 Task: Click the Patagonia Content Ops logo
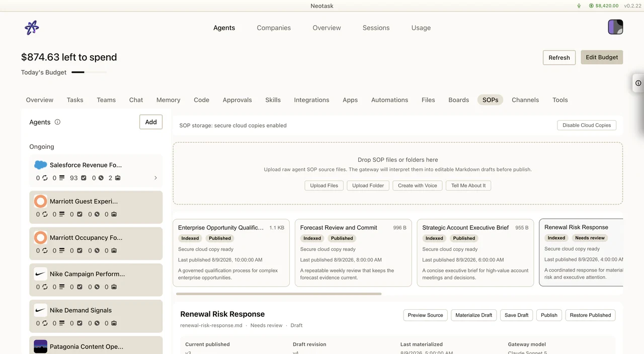point(41,346)
